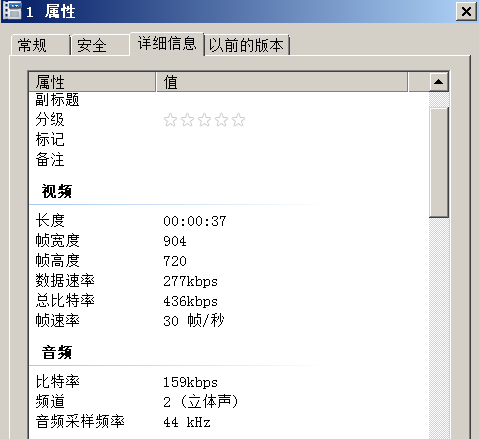This screenshot has height=439, width=479.
Task: Close the 属性 dialog window
Action: point(466,12)
